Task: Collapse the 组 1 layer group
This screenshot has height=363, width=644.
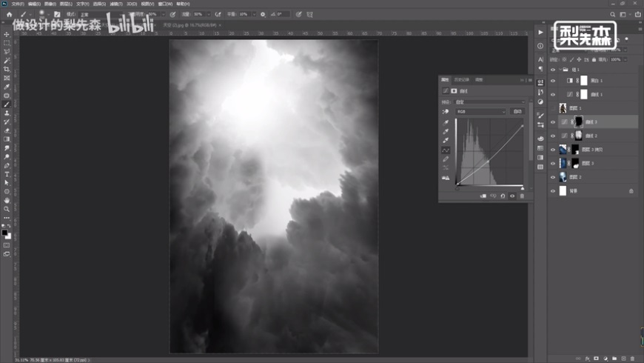Action: (x=559, y=67)
